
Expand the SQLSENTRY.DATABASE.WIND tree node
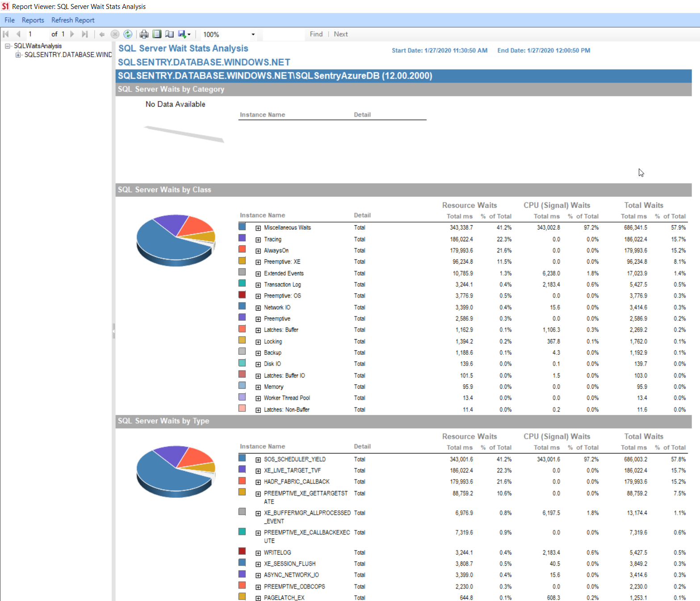(18, 55)
